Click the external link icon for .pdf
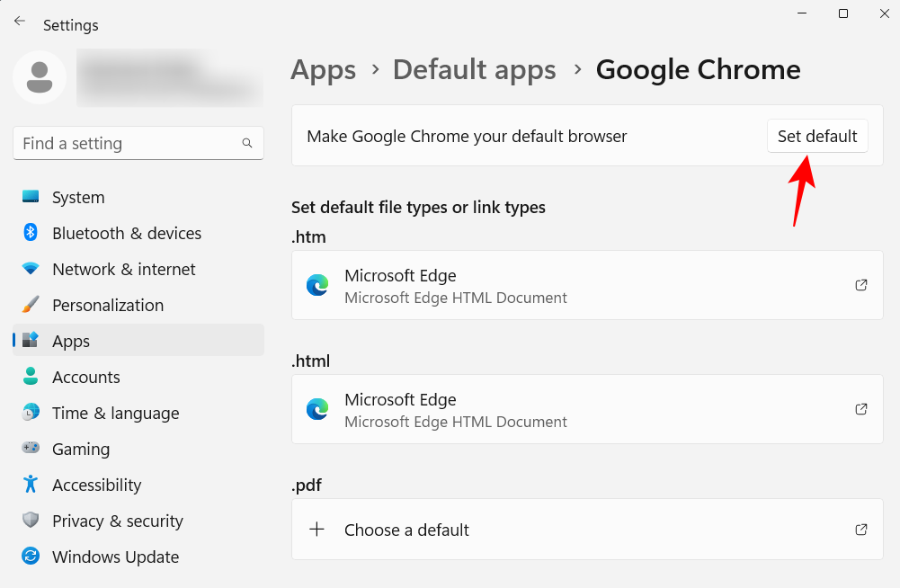Image resolution: width=900 pixels, height=588 pixels. 860,530
